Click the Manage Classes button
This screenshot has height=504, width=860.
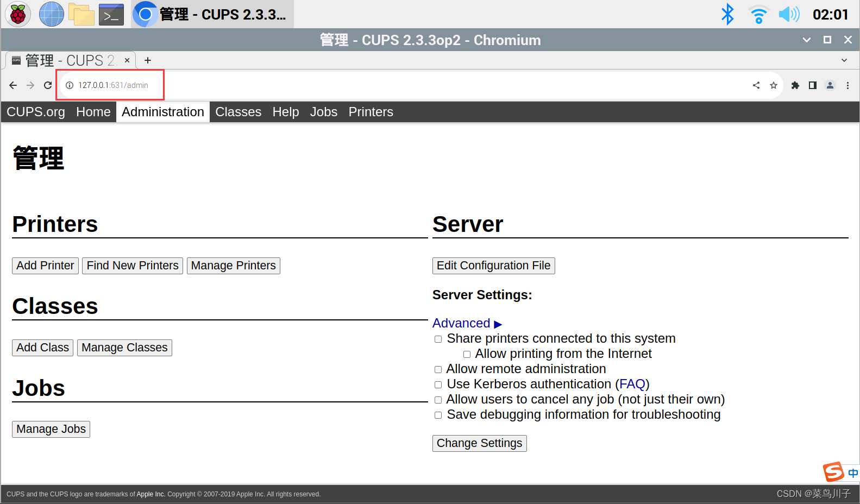(124, 348)
